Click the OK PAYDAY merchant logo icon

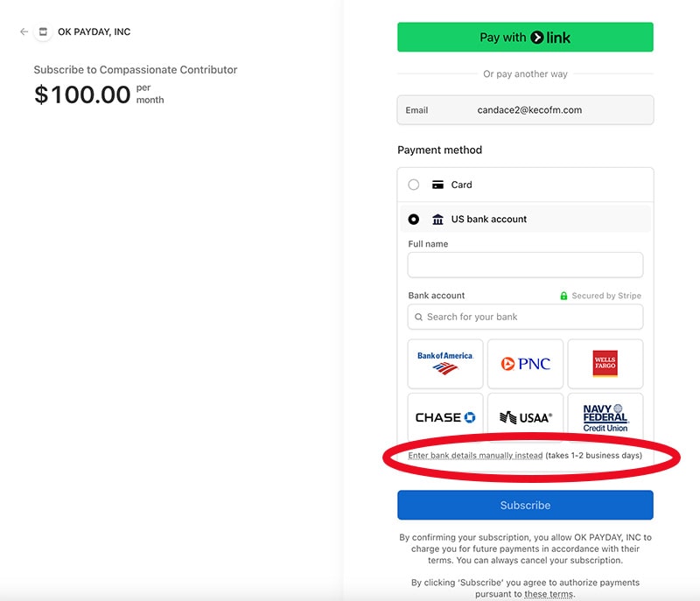coord(43,32)
